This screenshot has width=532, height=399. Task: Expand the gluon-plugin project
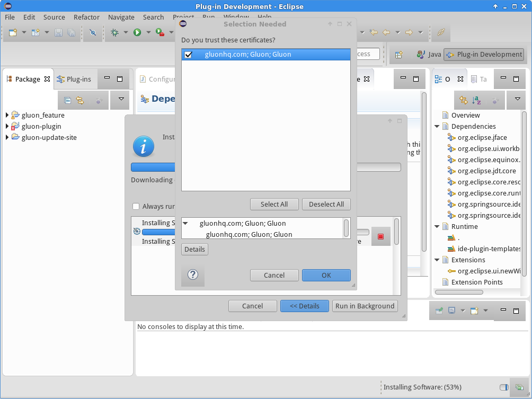(7, 126)
